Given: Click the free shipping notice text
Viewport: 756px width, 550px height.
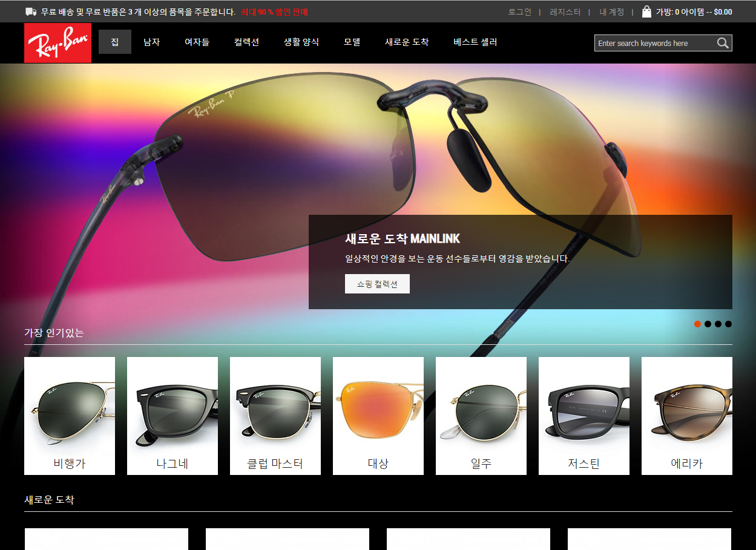Looking at the screenshot, I should 138,11.
